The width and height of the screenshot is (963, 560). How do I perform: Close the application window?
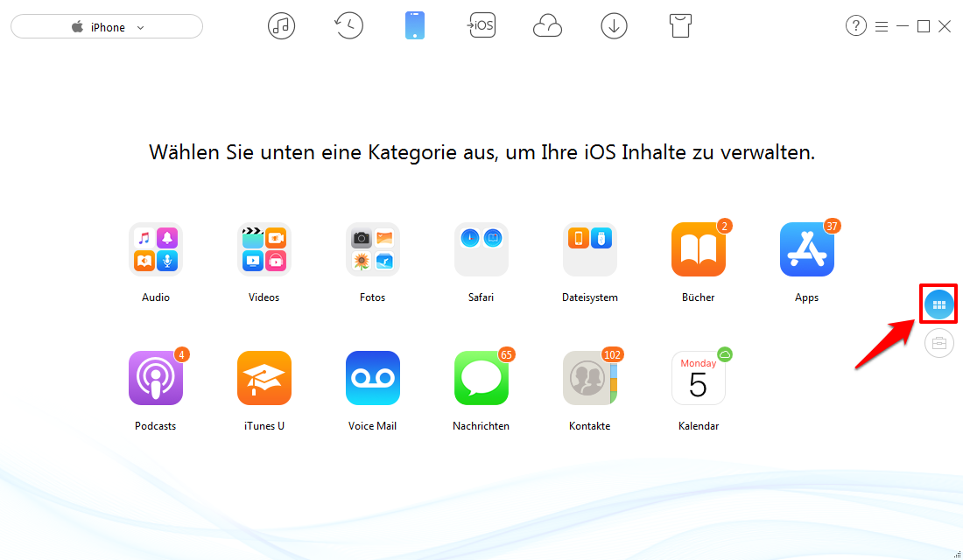[945, 26]
